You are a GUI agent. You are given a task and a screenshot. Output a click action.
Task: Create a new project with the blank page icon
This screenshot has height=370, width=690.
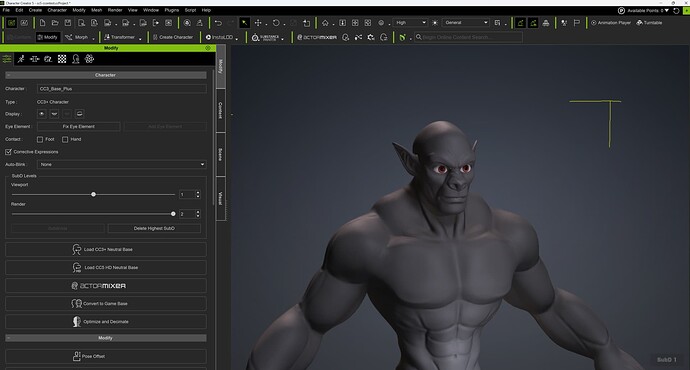[42, 22]
